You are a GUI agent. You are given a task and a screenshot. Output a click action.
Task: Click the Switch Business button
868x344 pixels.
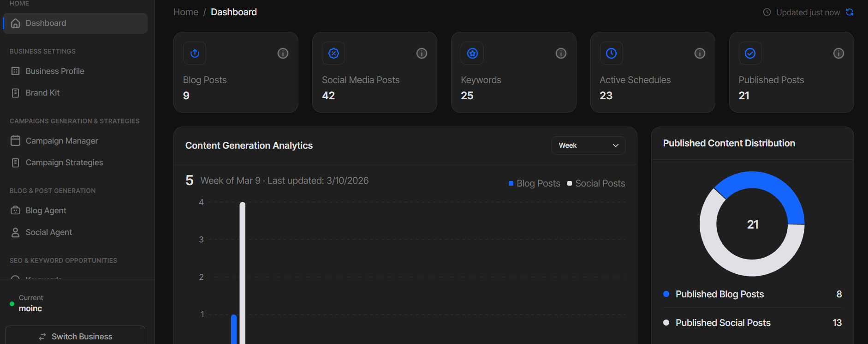pos(75,335)
